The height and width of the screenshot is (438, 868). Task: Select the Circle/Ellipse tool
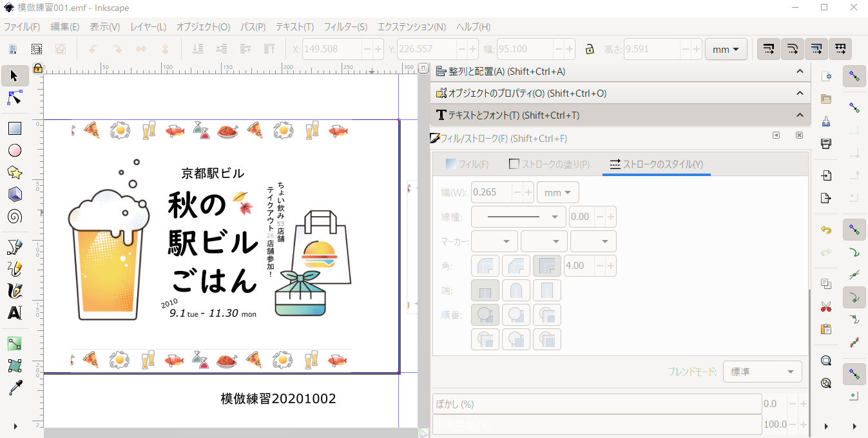[x=14, y=150]
